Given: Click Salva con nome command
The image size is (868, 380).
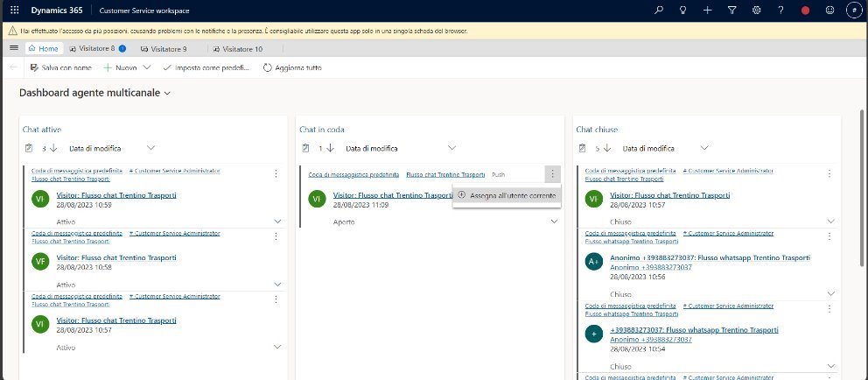Looking at the screenshot, I should (61, 67).
